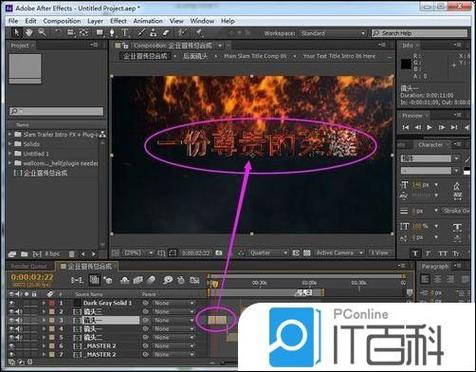
Task: Toggle Draft 3D in timeline
Action: pos(108,280)
